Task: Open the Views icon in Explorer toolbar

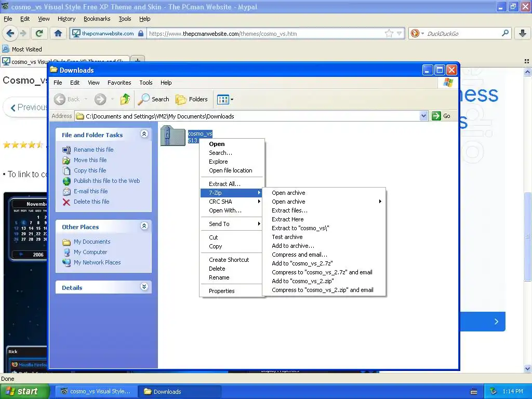Action: pos(223,99)
